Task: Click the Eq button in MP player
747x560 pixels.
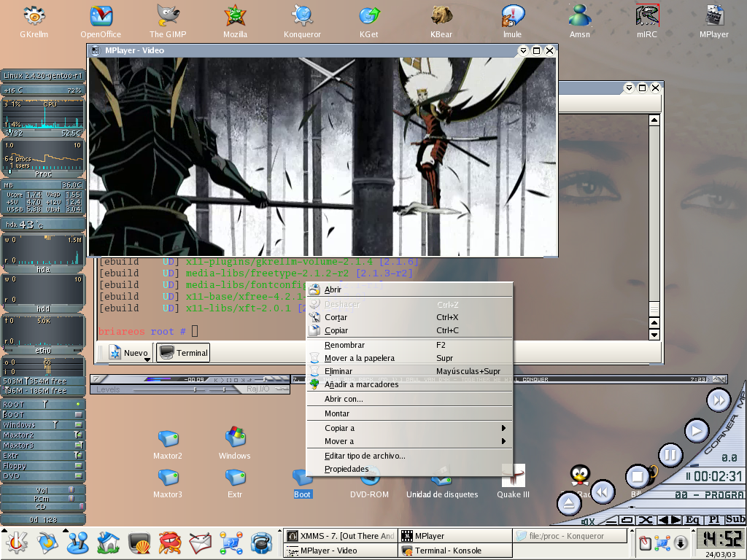Action: [x=692, y=519]
